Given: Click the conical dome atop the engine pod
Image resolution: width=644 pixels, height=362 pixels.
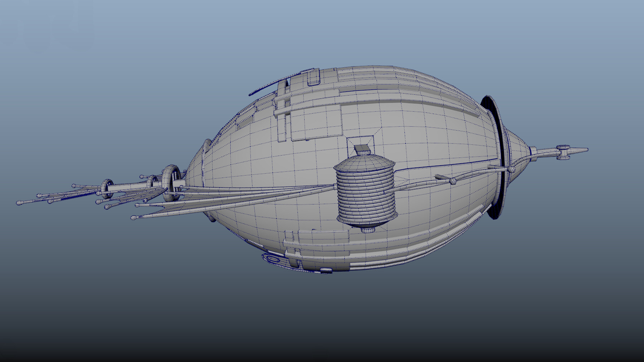Looking at the screenshot, I should (x=363, y=163).
